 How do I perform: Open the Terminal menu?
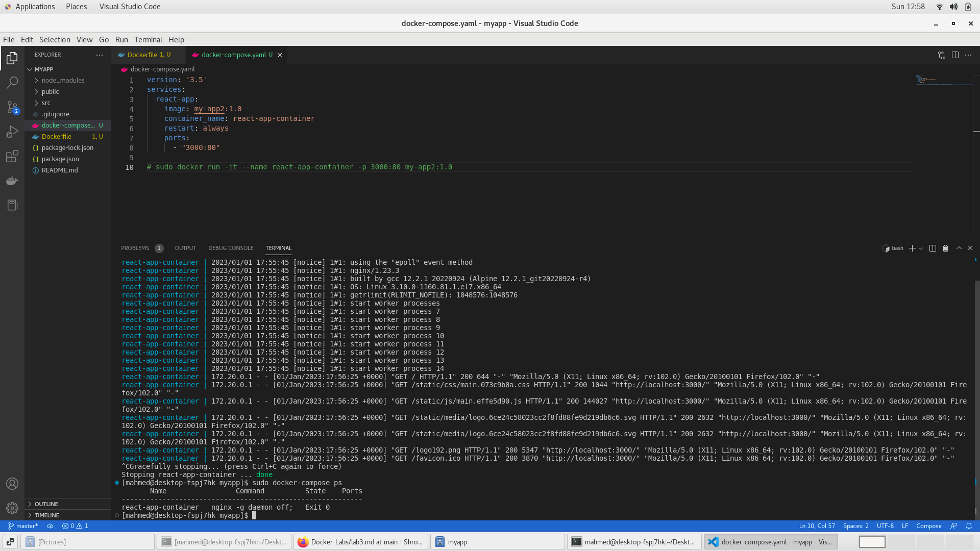(x=148, y=40)
